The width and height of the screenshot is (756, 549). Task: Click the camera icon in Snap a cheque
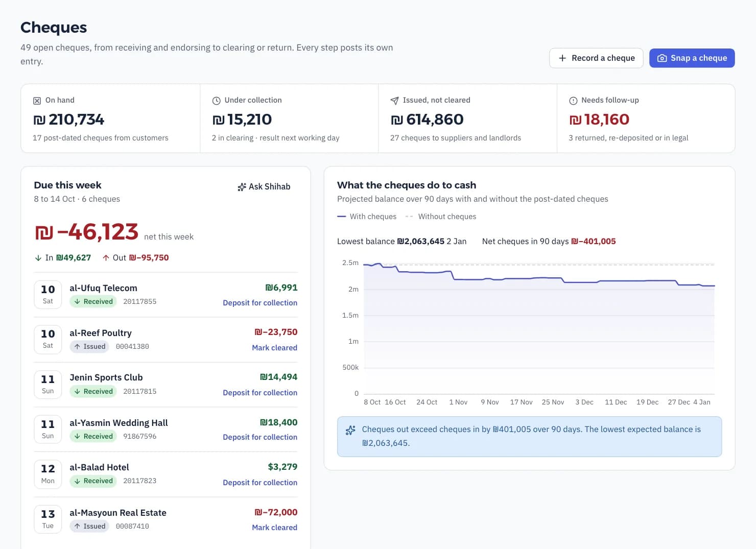tap(661, 58)
